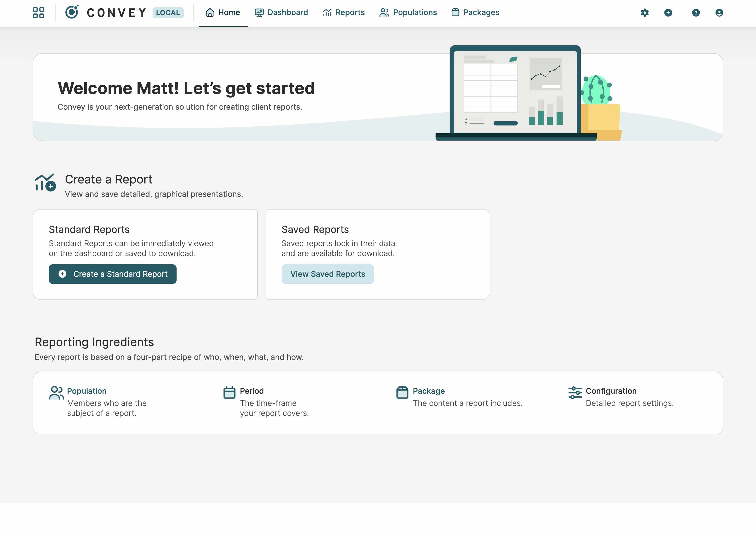The width and height of the screenshot is (756, 536).
Task: Open the Reports navigation tab
Action: coord(343,12)
